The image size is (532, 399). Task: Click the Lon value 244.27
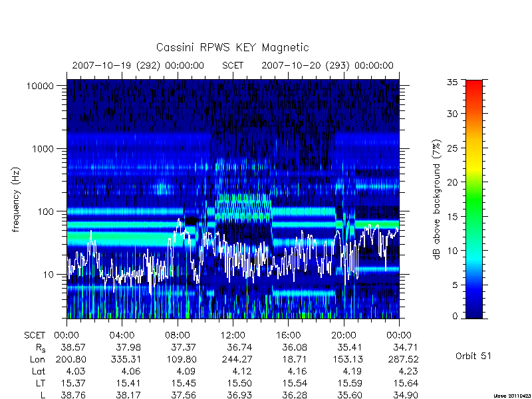click(236, 360)
